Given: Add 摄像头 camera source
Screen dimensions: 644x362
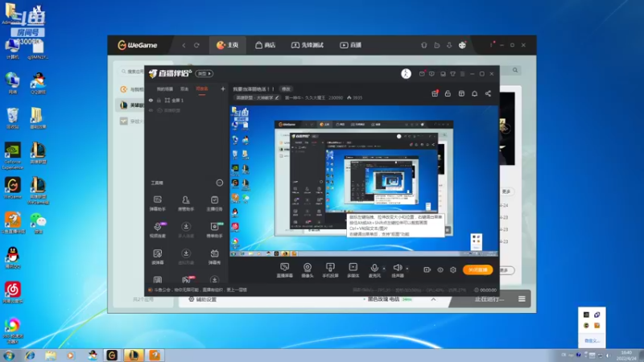Looking at the screenshot, I should (308, 270).
